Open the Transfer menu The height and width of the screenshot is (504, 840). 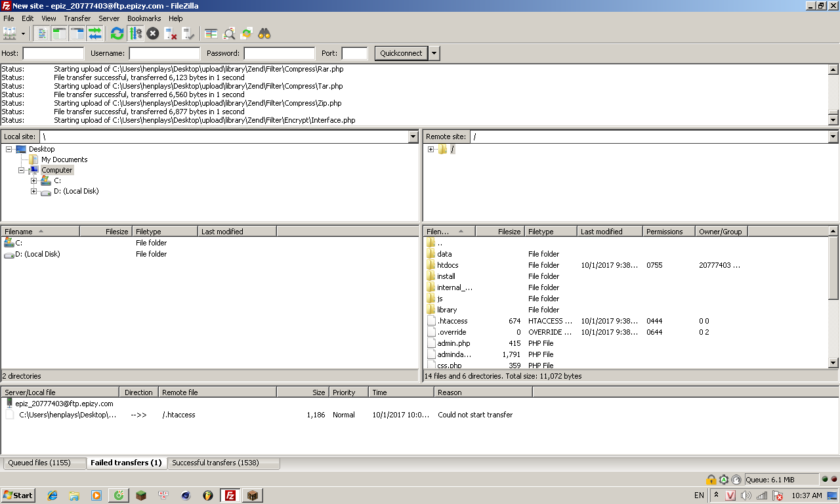[77, 18]
